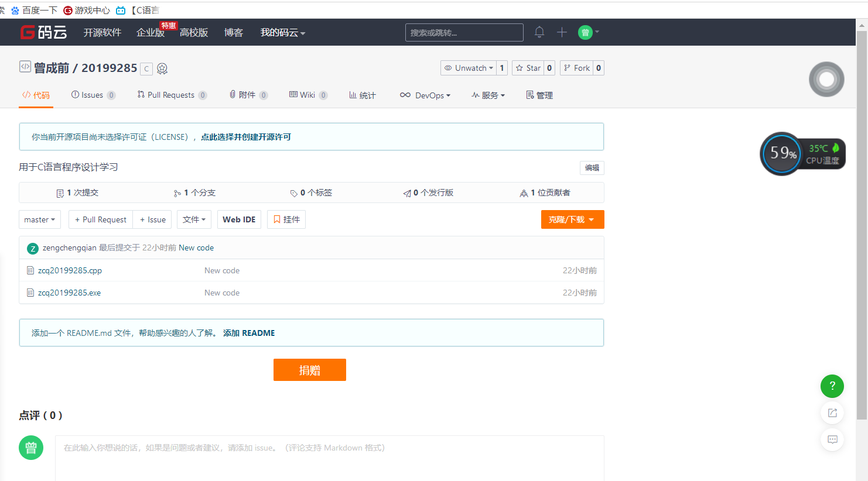868x481 pixels.
Task: View the 1 位贡献者 contributors
Action: click(x=545, y=193)
